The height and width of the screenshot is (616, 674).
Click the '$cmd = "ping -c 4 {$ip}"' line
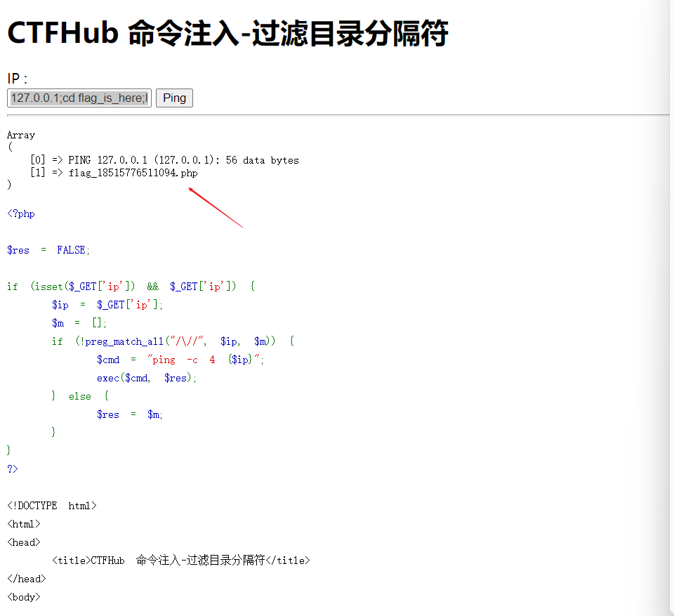pos(180,360)
